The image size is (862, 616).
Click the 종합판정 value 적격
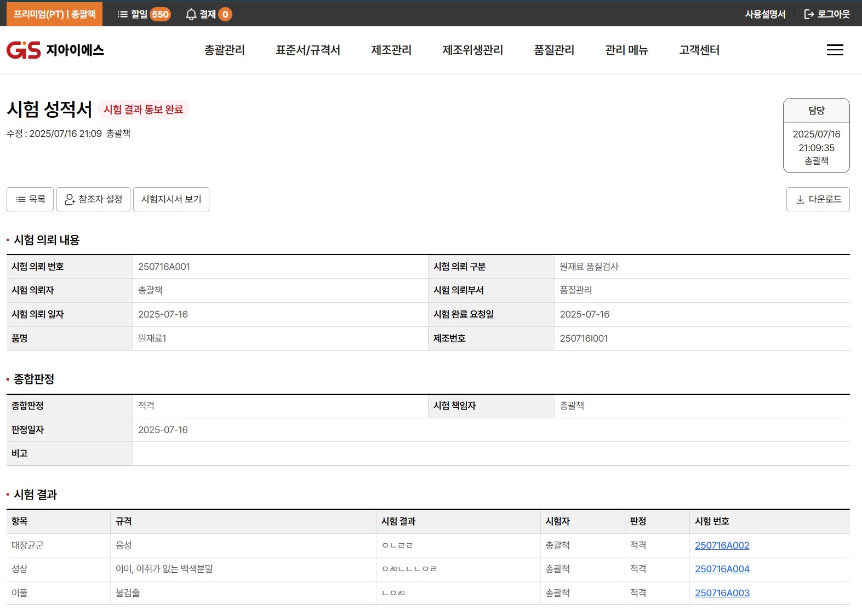[x=146, y=406]
